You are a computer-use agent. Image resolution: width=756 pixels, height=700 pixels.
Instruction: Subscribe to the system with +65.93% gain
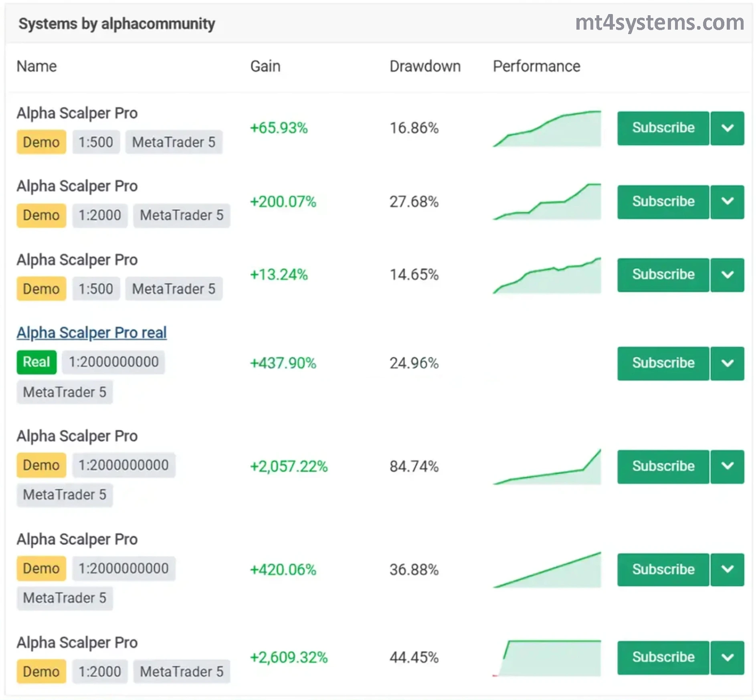pyautogui.click(x=663, y=128)
